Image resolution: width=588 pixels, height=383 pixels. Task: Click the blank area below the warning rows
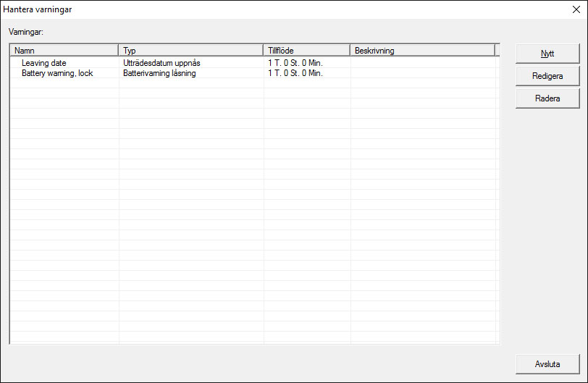click(x=253, y=217)
